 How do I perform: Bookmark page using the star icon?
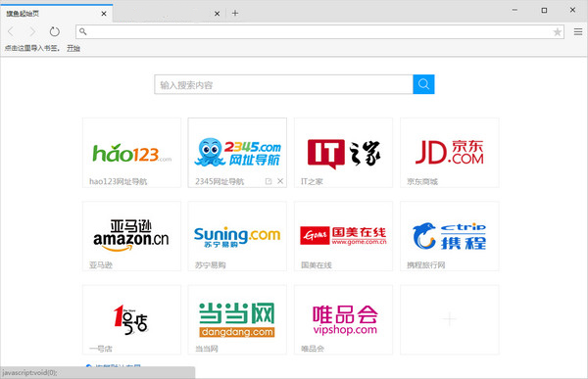click(x=558, y=32)
